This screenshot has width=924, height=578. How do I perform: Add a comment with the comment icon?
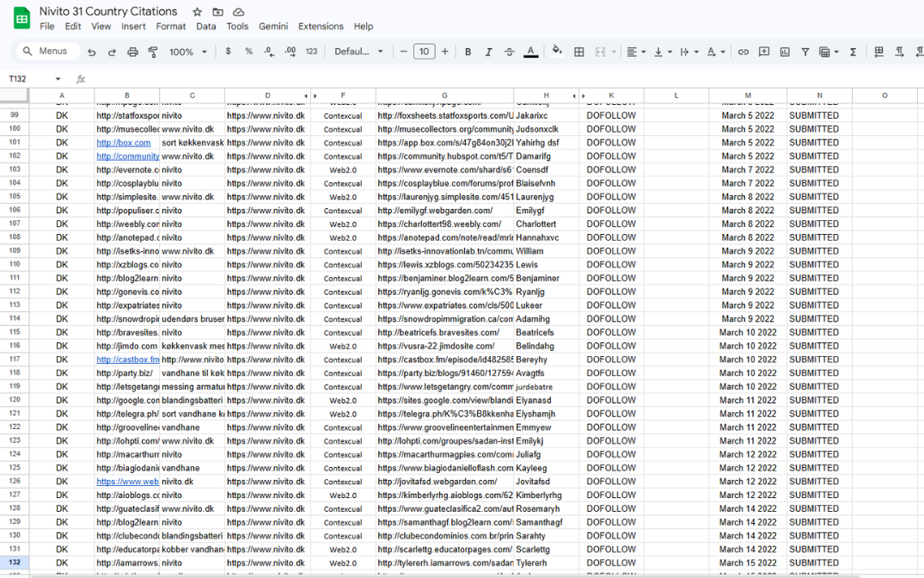[764, 52]
